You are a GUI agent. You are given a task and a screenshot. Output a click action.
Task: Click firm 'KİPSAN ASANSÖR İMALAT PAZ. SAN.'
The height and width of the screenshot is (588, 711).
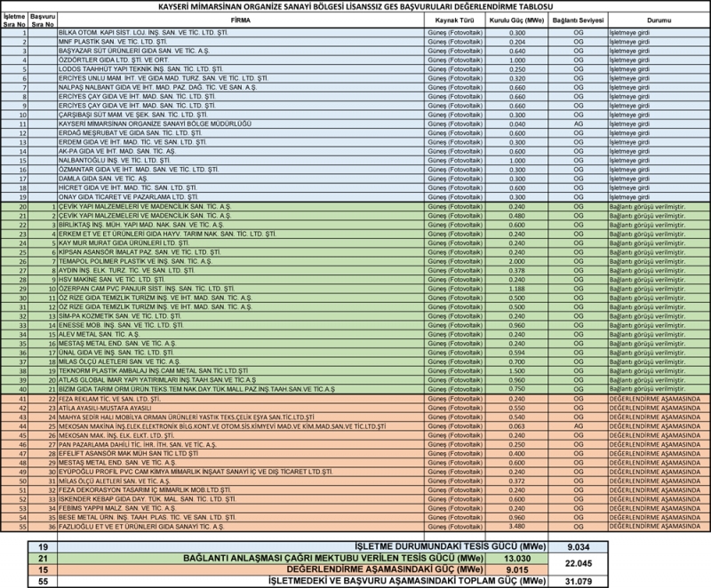[x=140, y=252]
